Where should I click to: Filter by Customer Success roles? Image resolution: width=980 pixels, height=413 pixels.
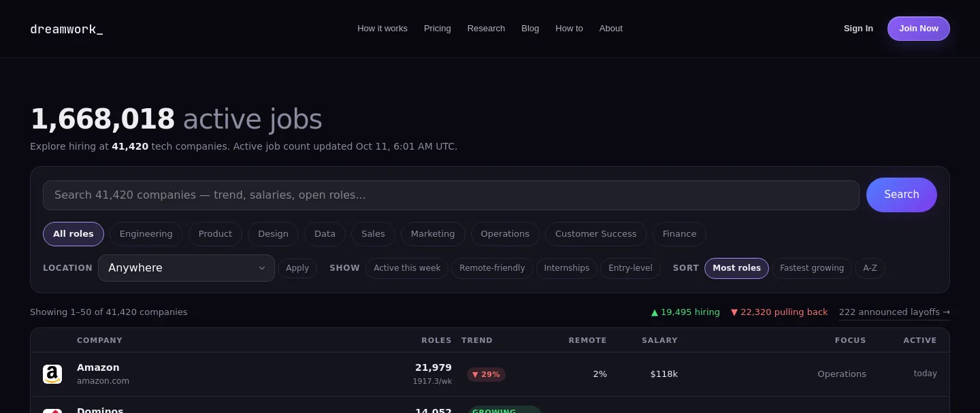pos(596,234)
